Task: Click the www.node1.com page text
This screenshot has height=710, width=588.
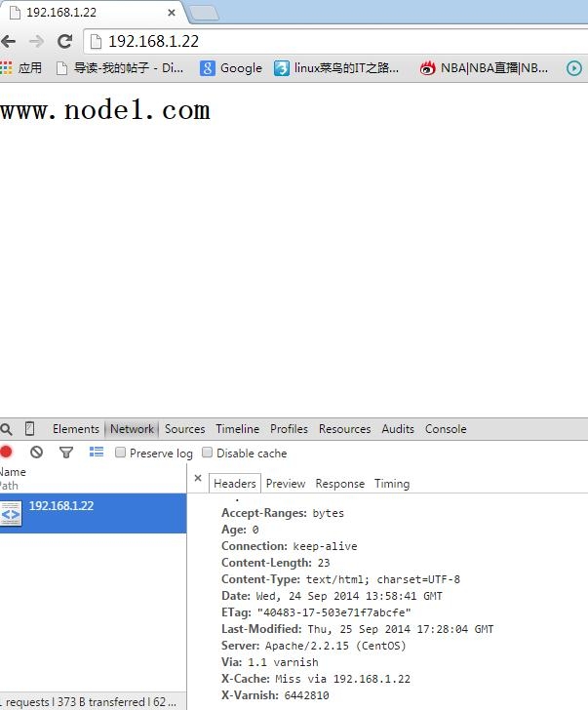Action: pyautogui.click(x=105, y=111)
